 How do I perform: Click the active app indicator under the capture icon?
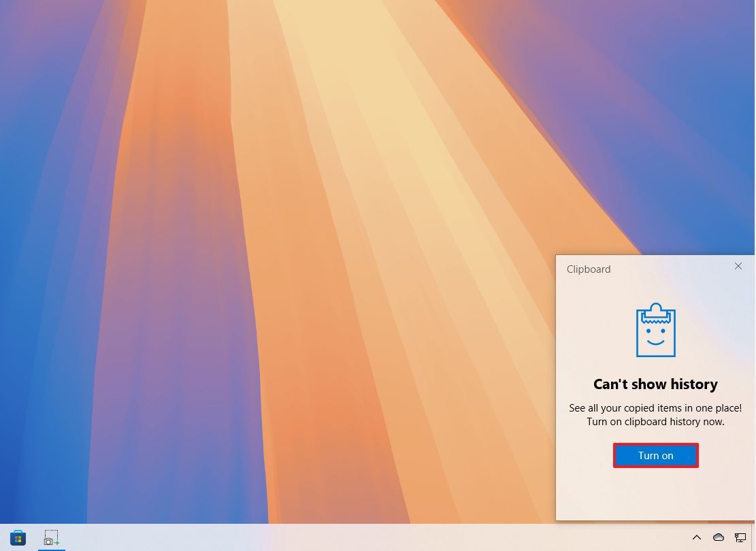pyautogui.click(x=51, y=548)
